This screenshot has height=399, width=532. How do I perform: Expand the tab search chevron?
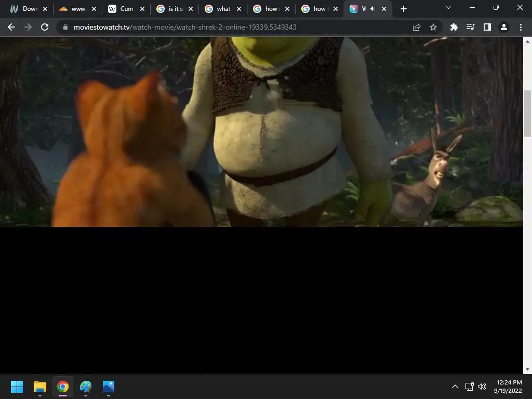point(448,7)
